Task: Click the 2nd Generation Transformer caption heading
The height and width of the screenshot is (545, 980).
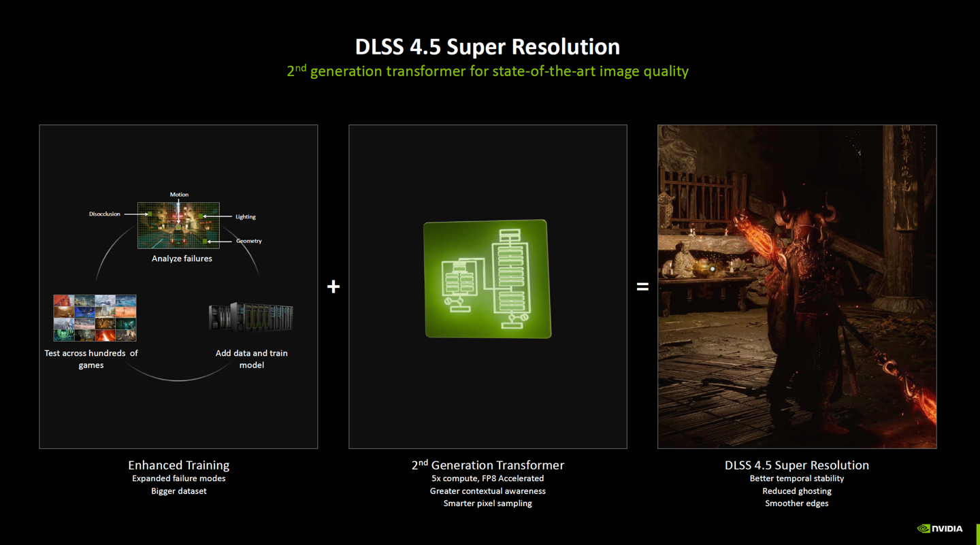Action: [487, 465]
